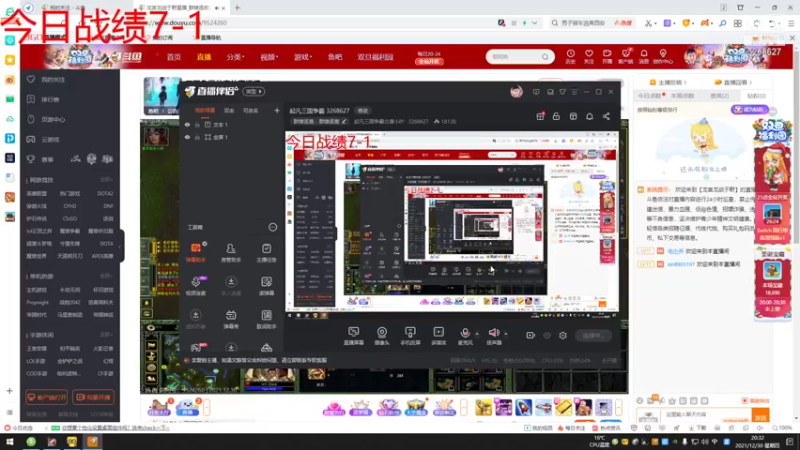
Task: Open the 房管助手 room manager tool
Action: click(231, 252)
